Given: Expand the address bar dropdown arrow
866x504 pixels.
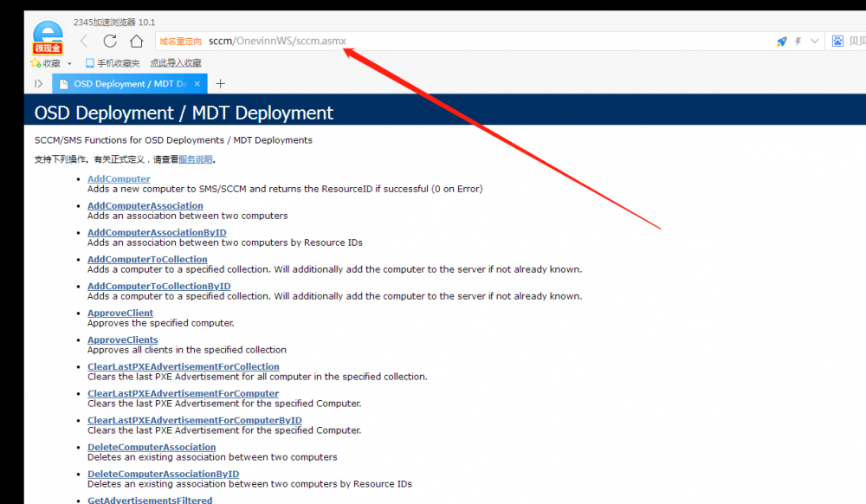Looking at the screenshot, I should 815,41.
